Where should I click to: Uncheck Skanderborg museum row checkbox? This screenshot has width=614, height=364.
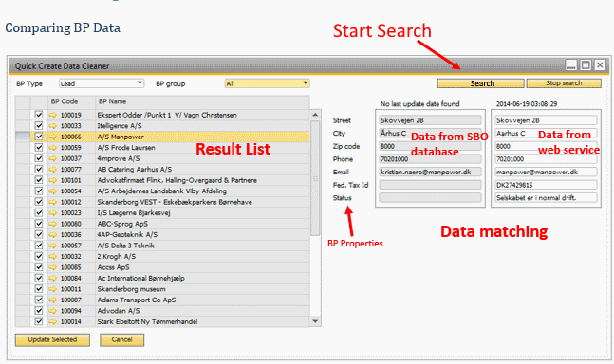tap(39, 289)
